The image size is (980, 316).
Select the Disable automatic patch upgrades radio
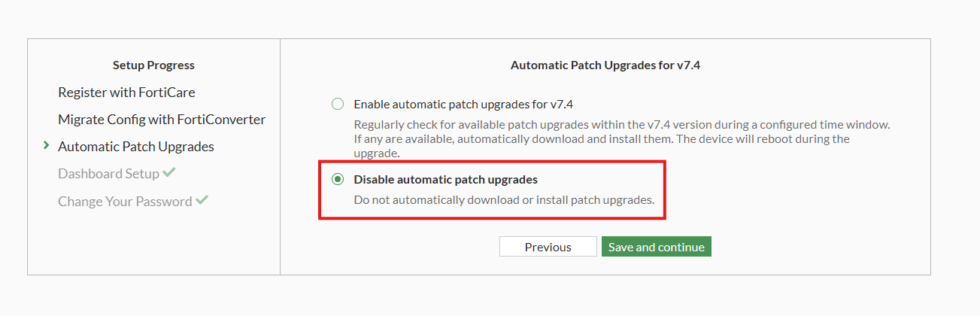click(x=338, y=179)
